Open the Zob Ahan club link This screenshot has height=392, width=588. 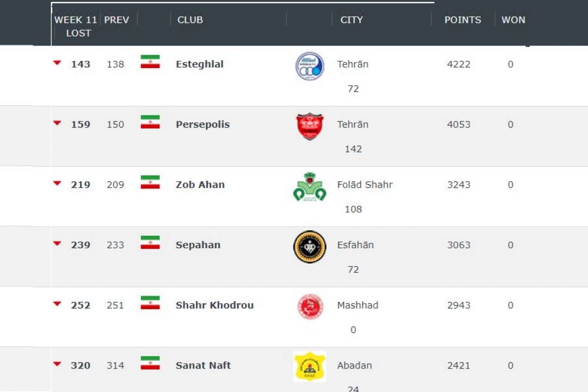click(200, 185)
